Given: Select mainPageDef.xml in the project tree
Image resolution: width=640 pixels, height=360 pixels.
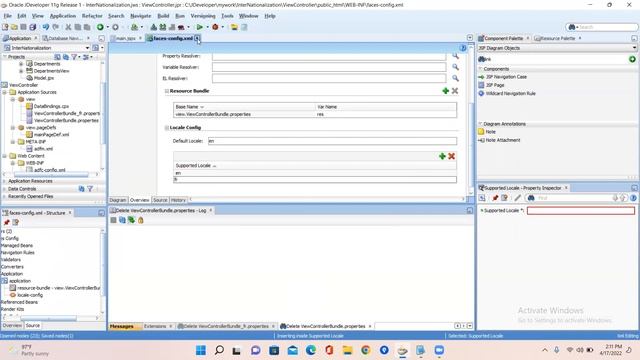Looking at the screenshot, I should [x=51, y=135].
